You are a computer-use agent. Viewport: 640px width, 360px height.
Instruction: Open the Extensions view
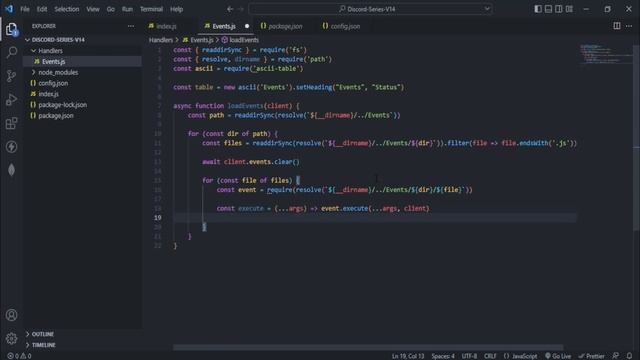(11, 123)
